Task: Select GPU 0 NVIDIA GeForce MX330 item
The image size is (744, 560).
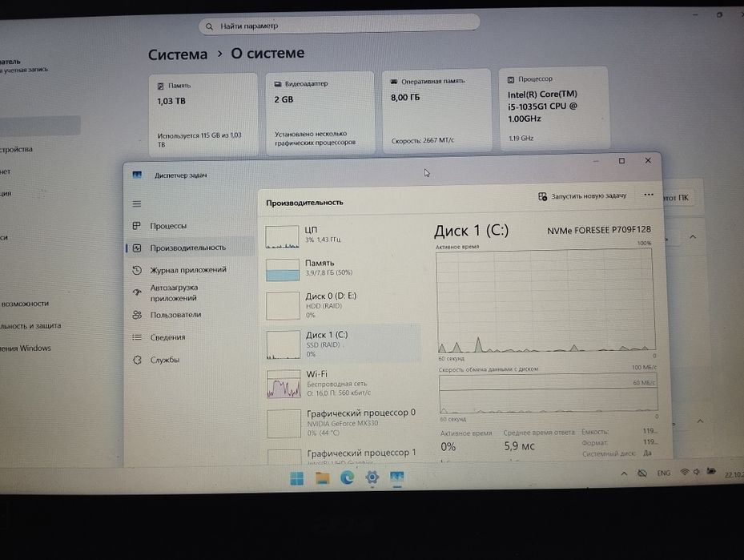Action: (x=342, y=422)
